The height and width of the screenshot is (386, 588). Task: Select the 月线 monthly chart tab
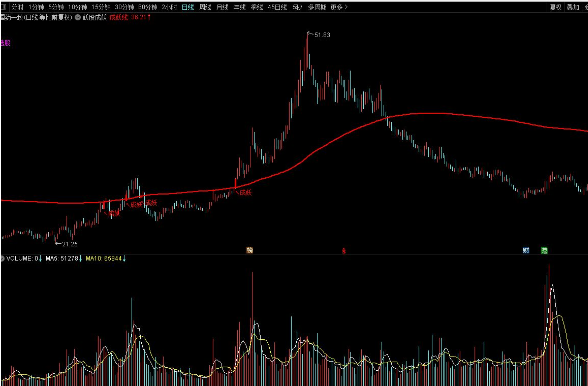coord(222,7)
